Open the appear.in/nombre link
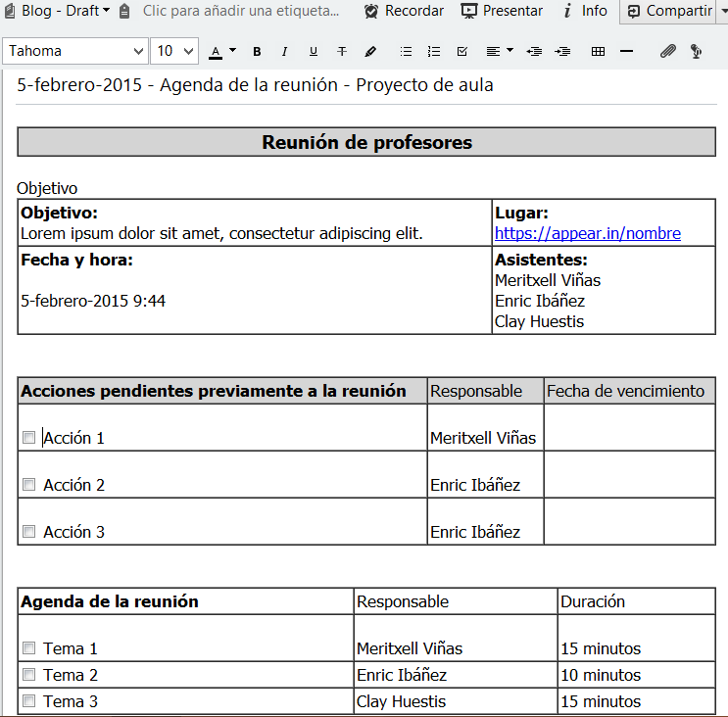The width and height of the screenshot is (728, 717). [587, 233]
